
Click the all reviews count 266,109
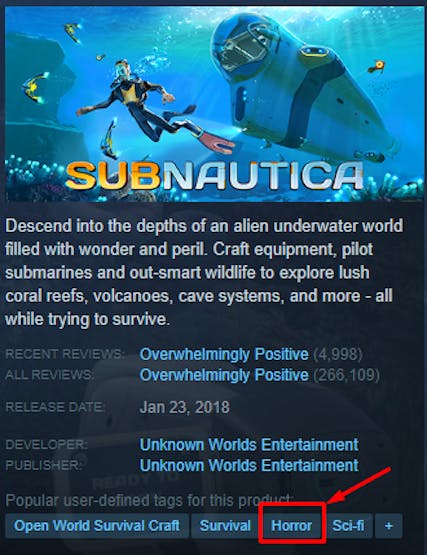[347, 375]
